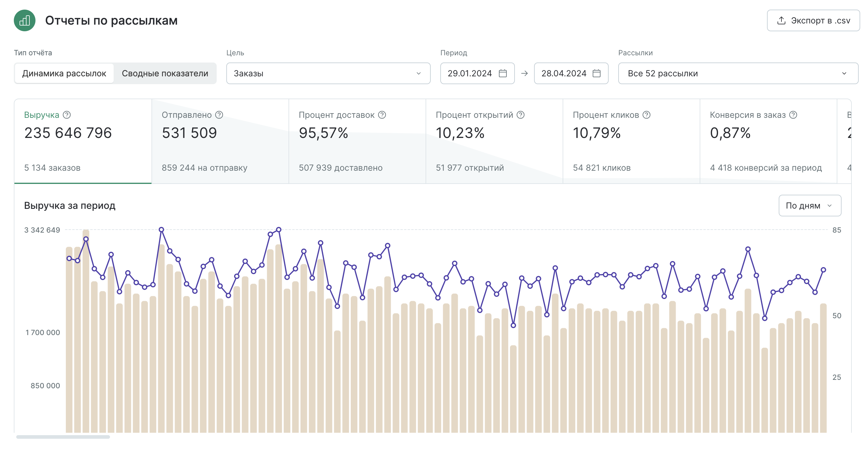Viewport: 868px width, 467px height.
Task: Click the text 859 244 на отправку
Action: tap(205, 168)
